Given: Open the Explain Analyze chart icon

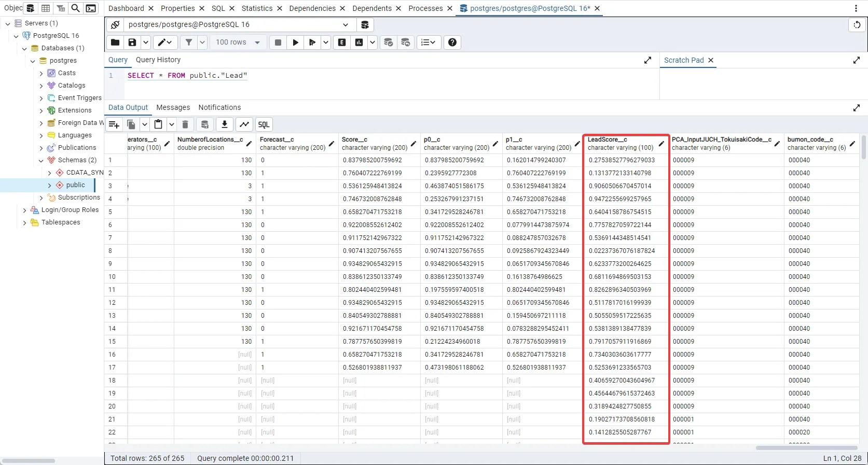Looking at the screenshot, I should pos(359,43).
